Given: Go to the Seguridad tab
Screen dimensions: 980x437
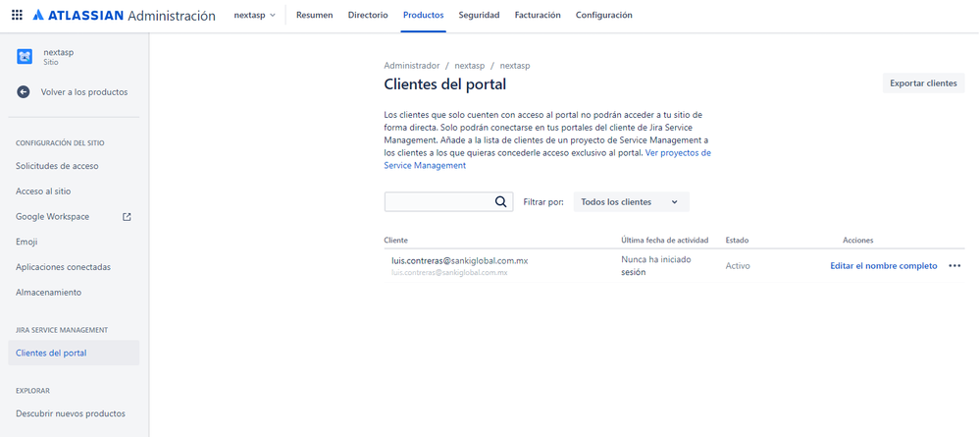Looking at the screenshot, I should tap(479, 15).
